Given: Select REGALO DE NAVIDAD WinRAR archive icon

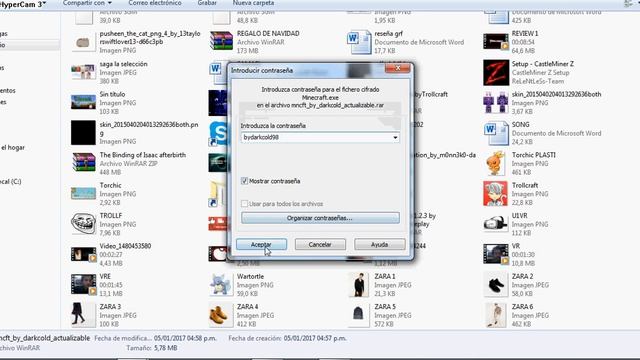Looking at the screenshot, I should click(221, 41).
